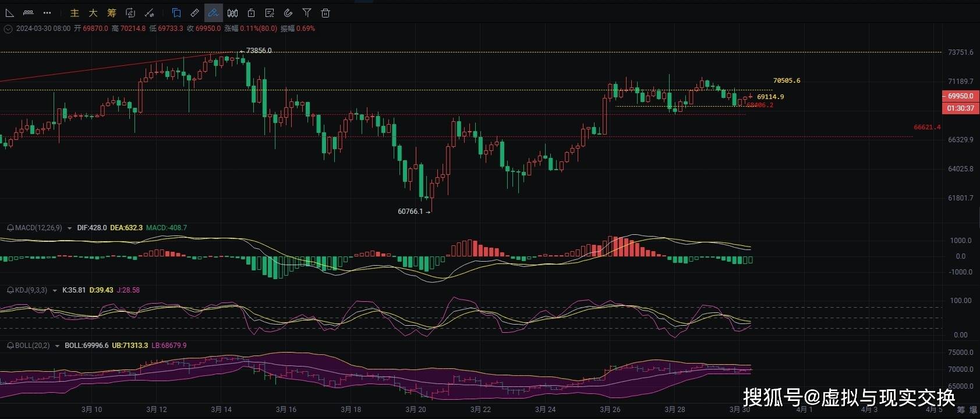Collapse the OHLC info circle arrow
The height and width of the screenshot is (419, 980).
8,29
